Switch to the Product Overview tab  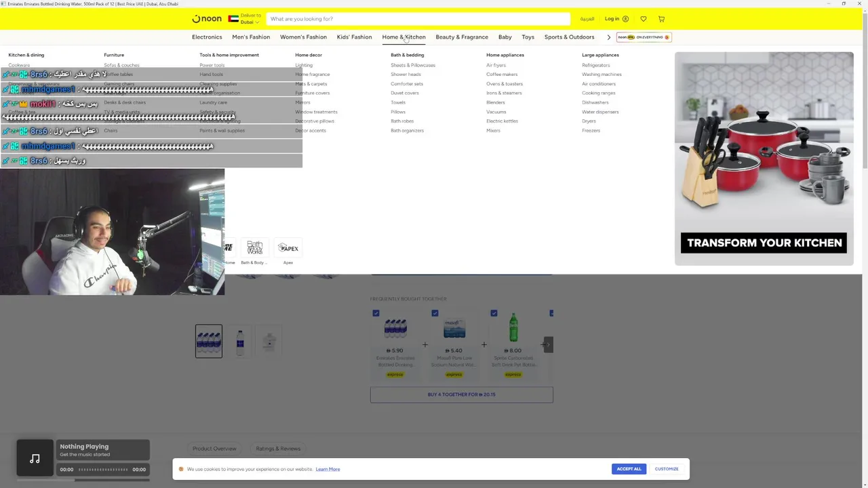[214, 449]
